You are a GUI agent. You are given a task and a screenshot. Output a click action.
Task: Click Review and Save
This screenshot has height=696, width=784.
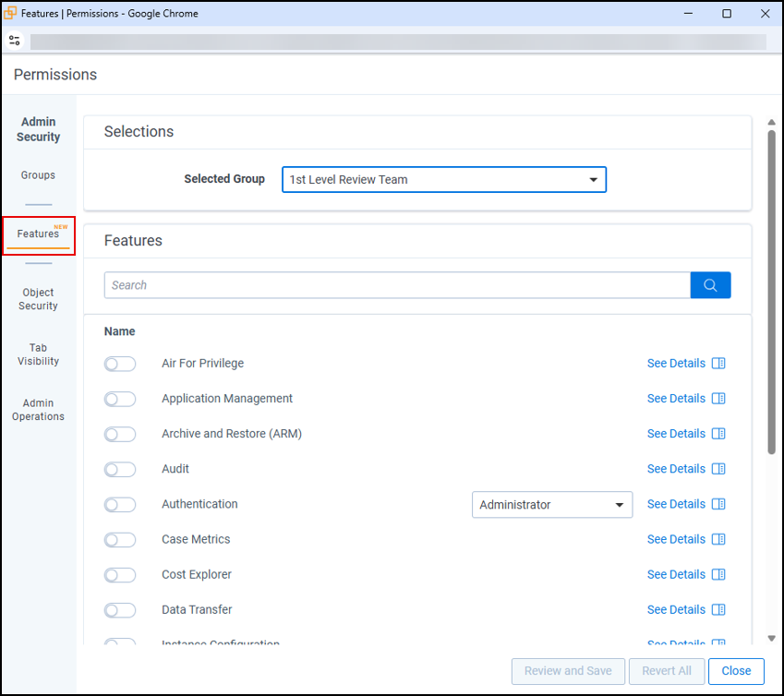[x=568, y=671]
